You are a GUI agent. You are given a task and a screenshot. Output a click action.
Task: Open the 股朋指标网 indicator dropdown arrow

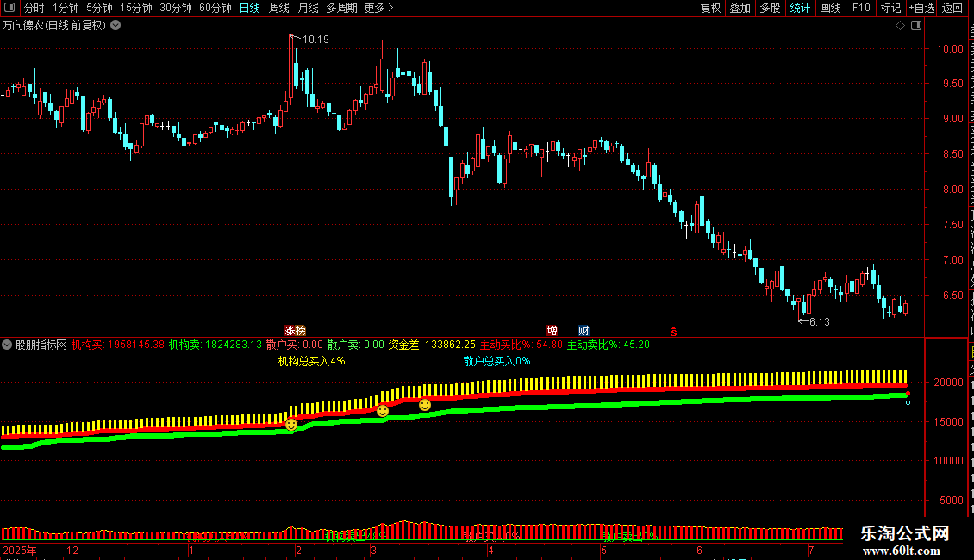[x=7, y=345]
